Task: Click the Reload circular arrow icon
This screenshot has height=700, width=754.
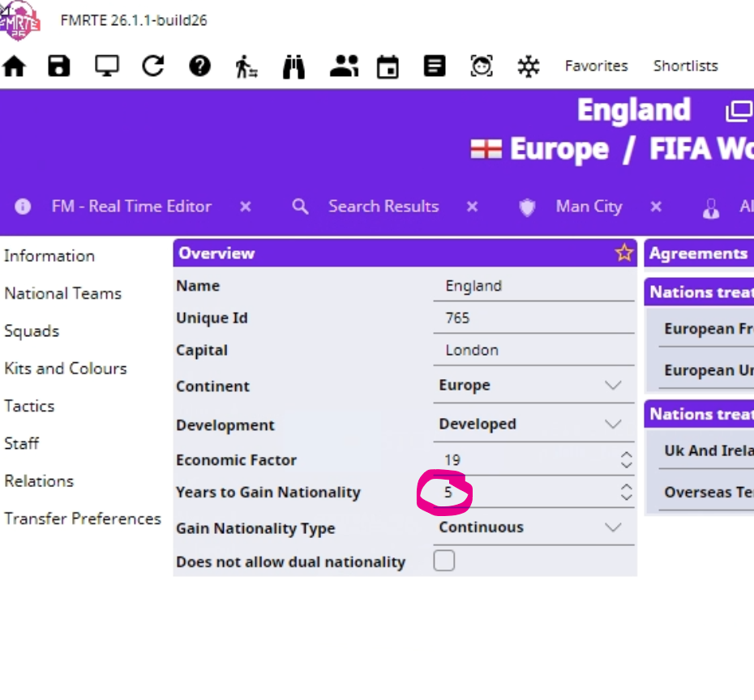Action: click(153, 66)
